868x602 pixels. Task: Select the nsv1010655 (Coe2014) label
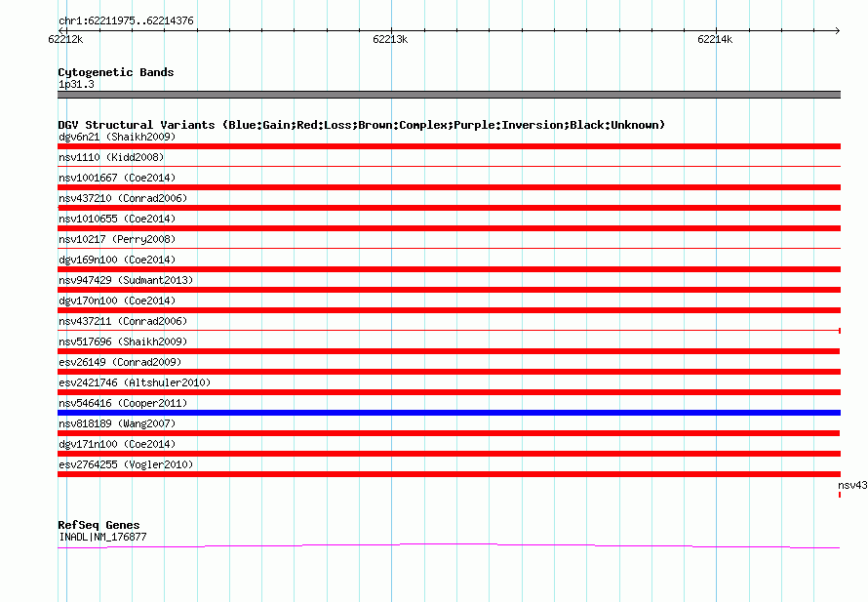point(117,219)
